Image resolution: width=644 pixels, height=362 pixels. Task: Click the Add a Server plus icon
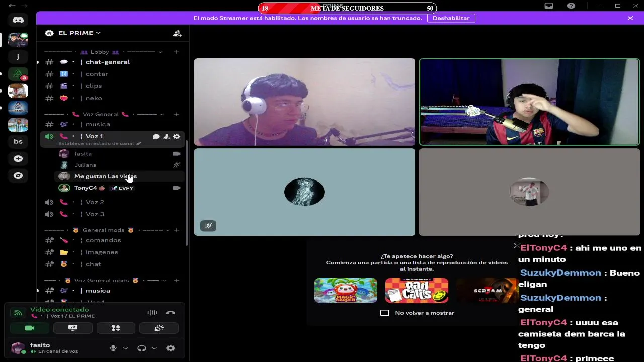coord(18,159)
